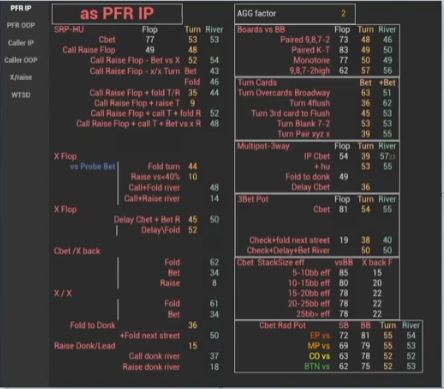Select 'Turn 3rd card to Flush' label
This screenshot has height=389, width=444.
[291, 113]
